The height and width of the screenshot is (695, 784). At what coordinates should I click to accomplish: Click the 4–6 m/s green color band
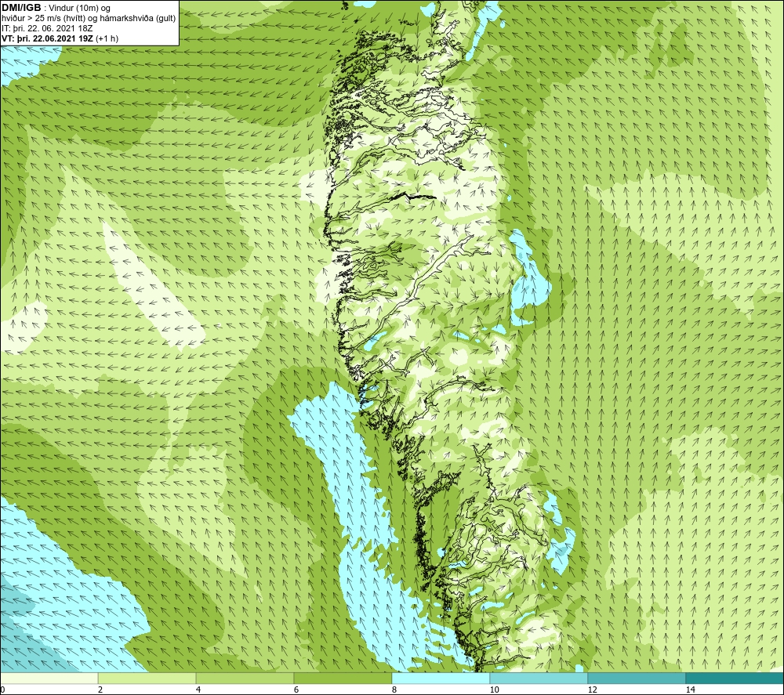(245, 679)
